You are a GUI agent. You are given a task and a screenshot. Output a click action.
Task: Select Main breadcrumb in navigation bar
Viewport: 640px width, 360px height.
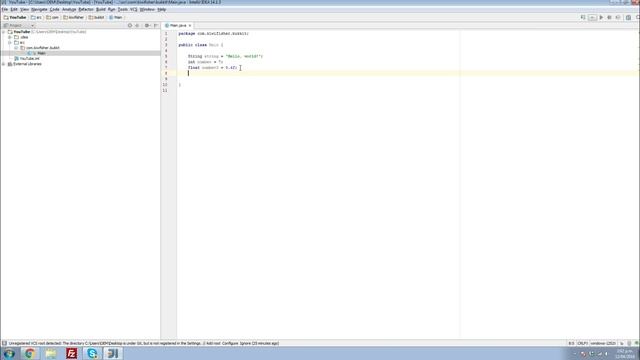(x=116, y=18)
